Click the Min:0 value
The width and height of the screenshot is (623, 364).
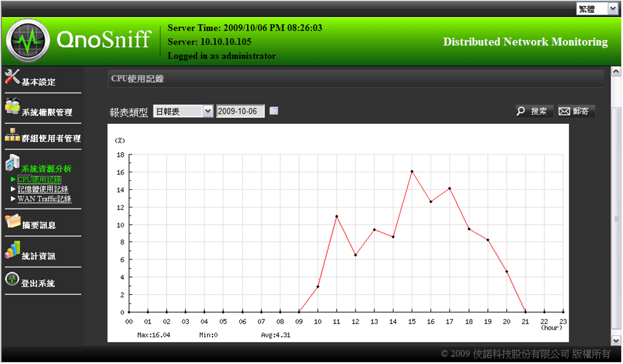[x=208, y=335]
